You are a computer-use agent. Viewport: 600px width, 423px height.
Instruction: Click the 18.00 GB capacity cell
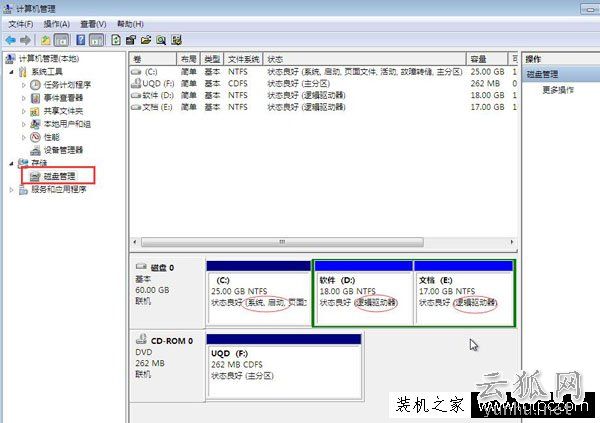pos(487,95)
